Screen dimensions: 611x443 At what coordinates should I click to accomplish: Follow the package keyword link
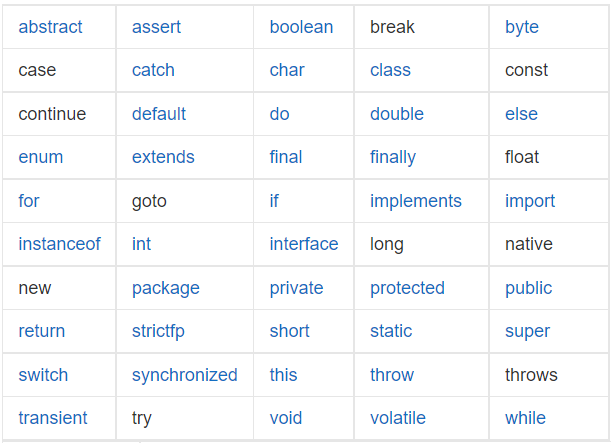point(166,289)
